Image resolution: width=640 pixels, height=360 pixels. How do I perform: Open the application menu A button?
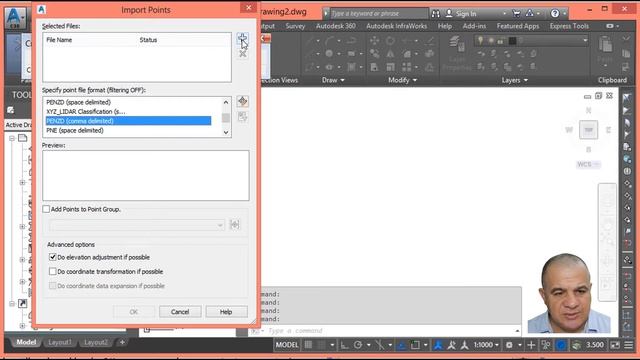tap(15, 18)
